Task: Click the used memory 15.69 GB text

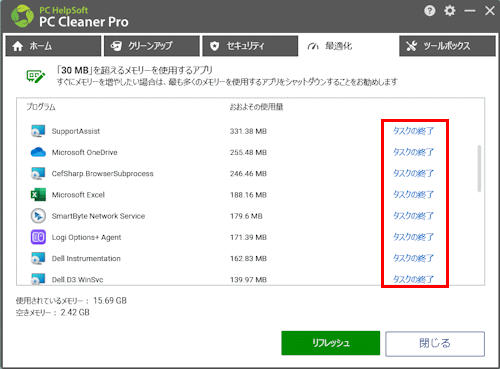Action: click(x=71, y=301)
